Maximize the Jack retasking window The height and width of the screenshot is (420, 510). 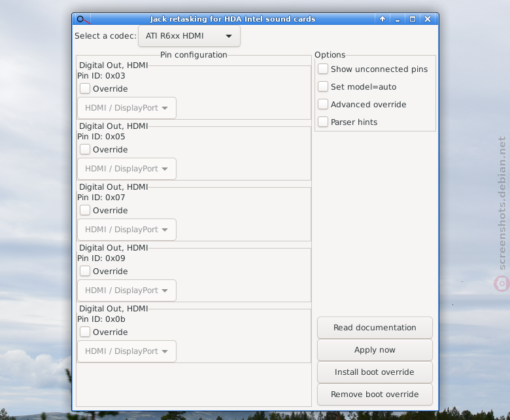[413, 19]
